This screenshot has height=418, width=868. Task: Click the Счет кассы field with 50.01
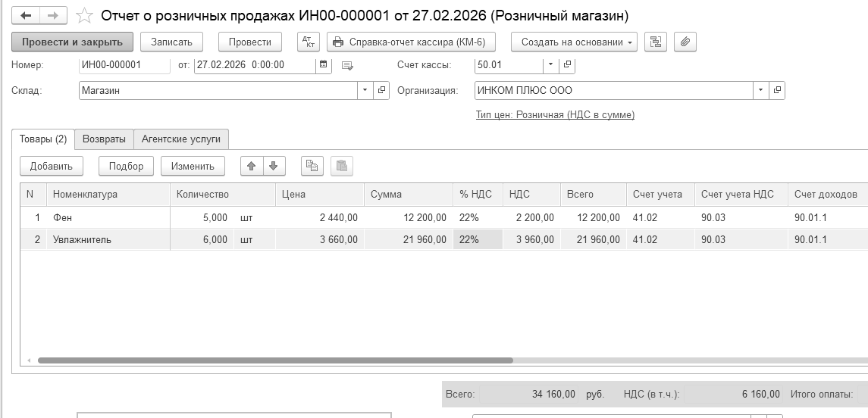[509, 64]
